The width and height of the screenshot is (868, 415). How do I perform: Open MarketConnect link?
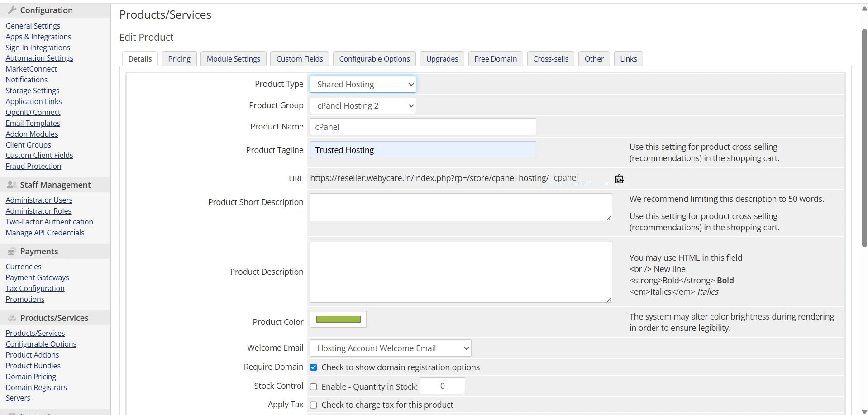tap(31, 69)
